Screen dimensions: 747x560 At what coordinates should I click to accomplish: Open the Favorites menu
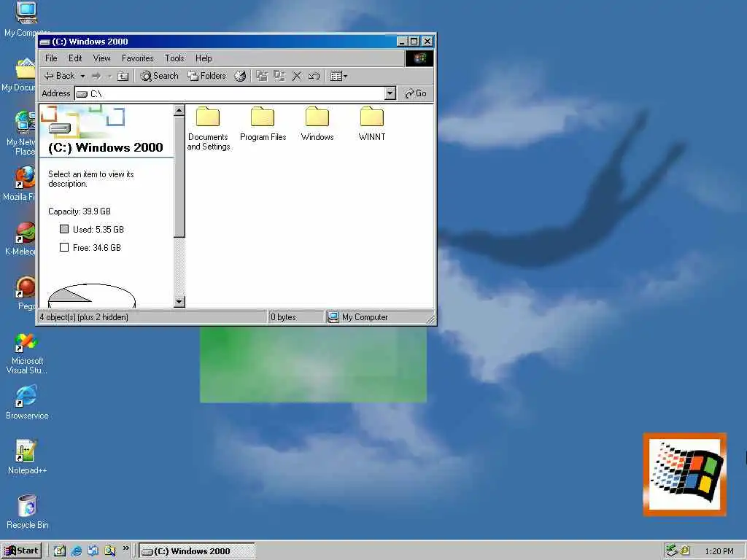coord(138,58)
